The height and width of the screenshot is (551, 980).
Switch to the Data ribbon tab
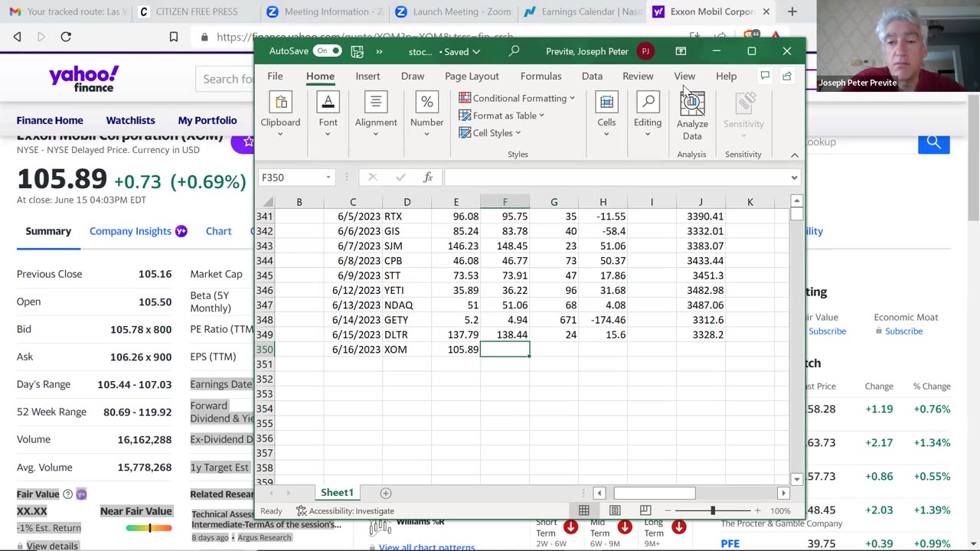coord(592,76)
